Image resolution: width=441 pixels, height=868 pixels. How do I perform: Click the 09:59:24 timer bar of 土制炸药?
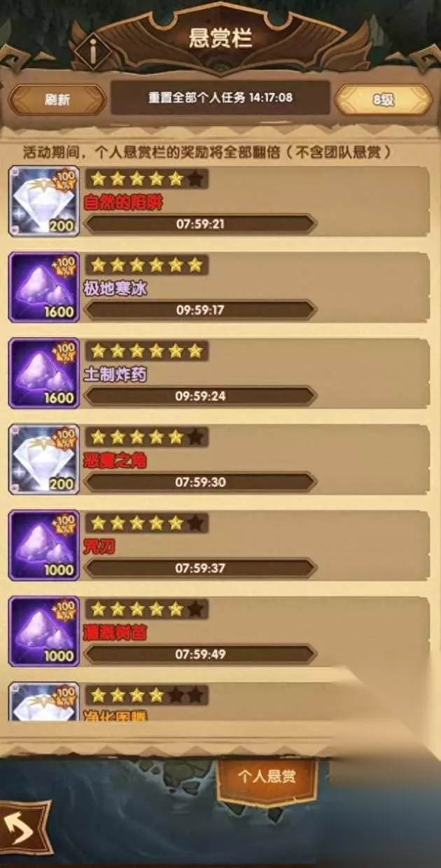[x=200, y=397]
